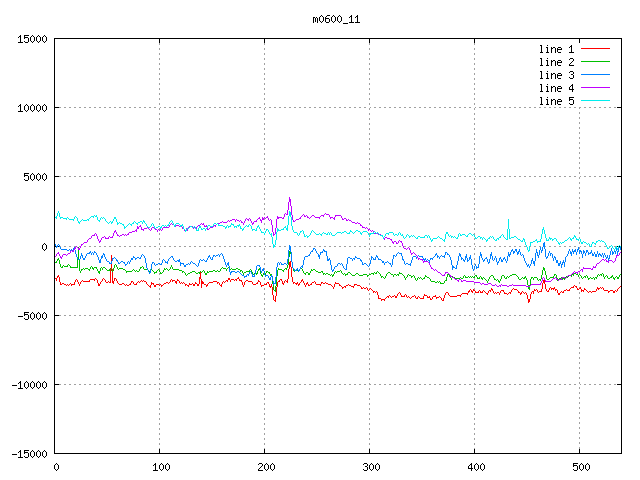
Task: Click the green sample beside line 2
Action: click(x=595, y=62)
